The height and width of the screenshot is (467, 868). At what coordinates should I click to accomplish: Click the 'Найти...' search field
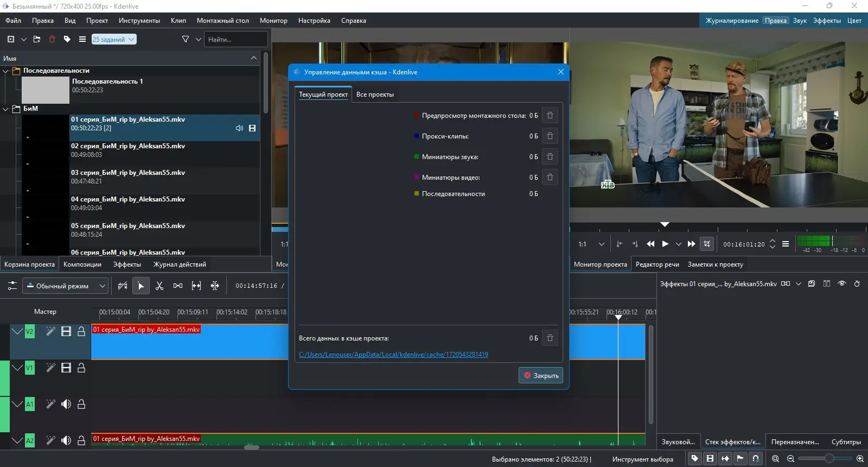[235, 39]
